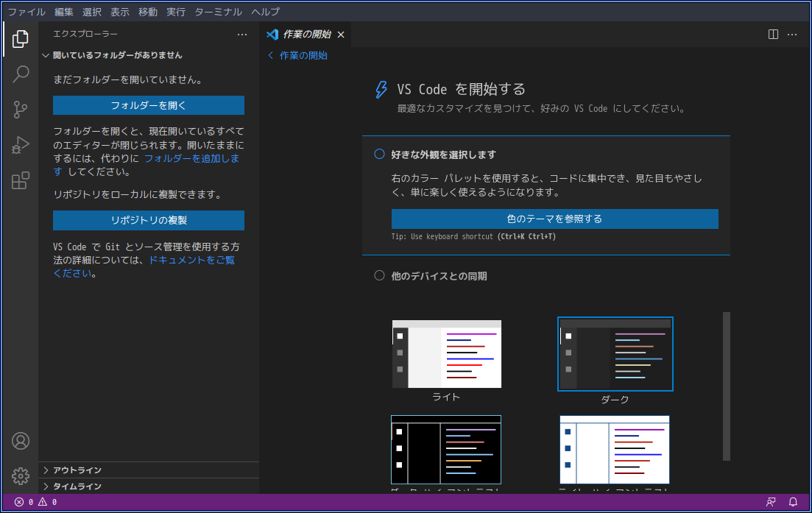Click the Explorer panel more actions ellipsis
812x513 pixels.
(x=242, y=35)
